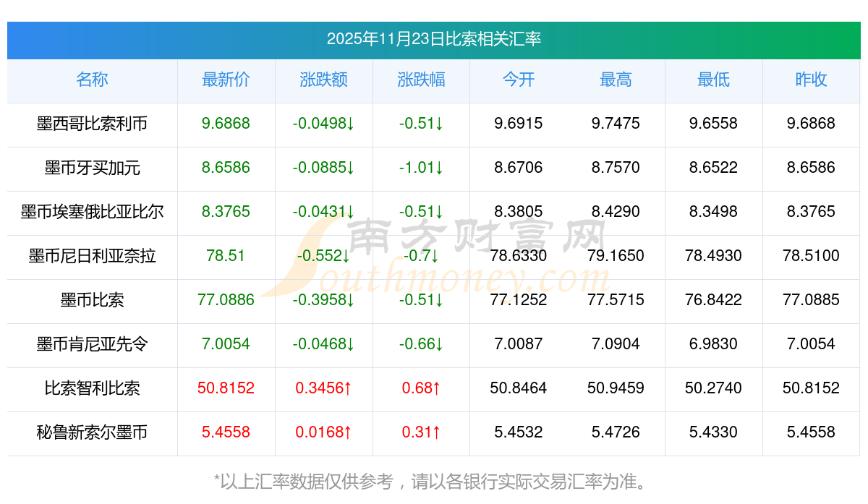Click opening price 77.1252
Image resolution: width=868 pixels, height=504 pixels.
tap(519, 300)
